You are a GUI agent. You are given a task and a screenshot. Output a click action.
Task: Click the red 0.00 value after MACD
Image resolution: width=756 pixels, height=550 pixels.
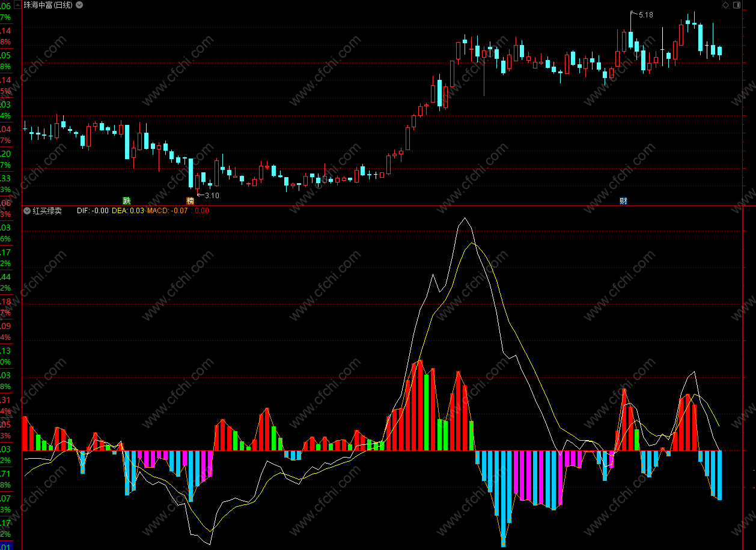[202, 211]
